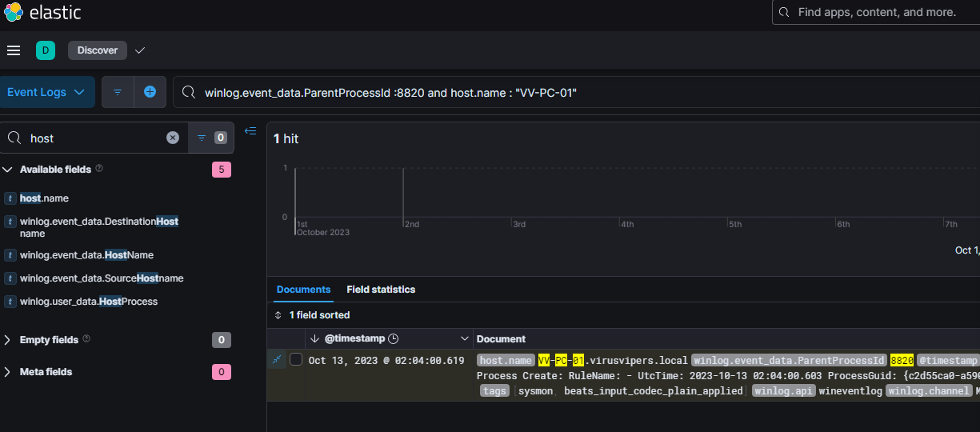
Task: Expand the Meta fields section
Action: coord(8,372)
